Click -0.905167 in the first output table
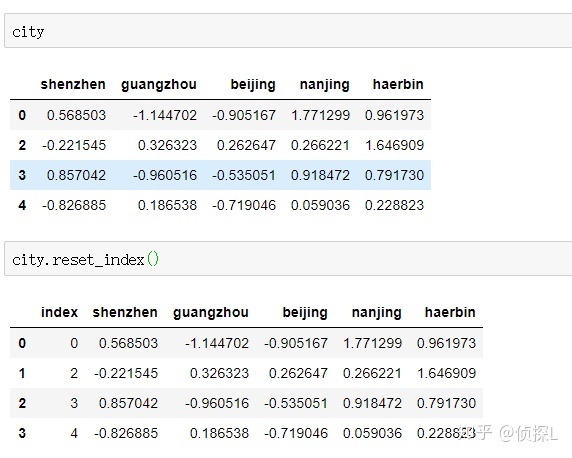The image size is (572, 458). (x=244, y=115)
